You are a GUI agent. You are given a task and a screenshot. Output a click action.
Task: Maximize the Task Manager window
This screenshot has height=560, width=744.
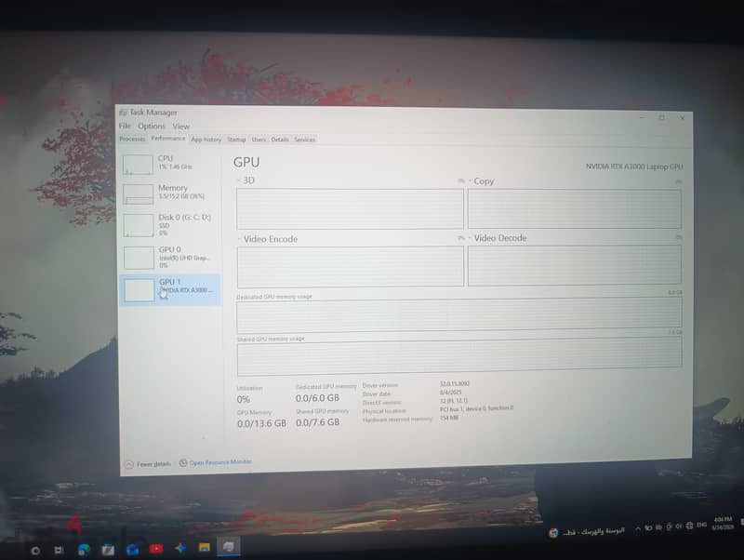pos(661,118)
